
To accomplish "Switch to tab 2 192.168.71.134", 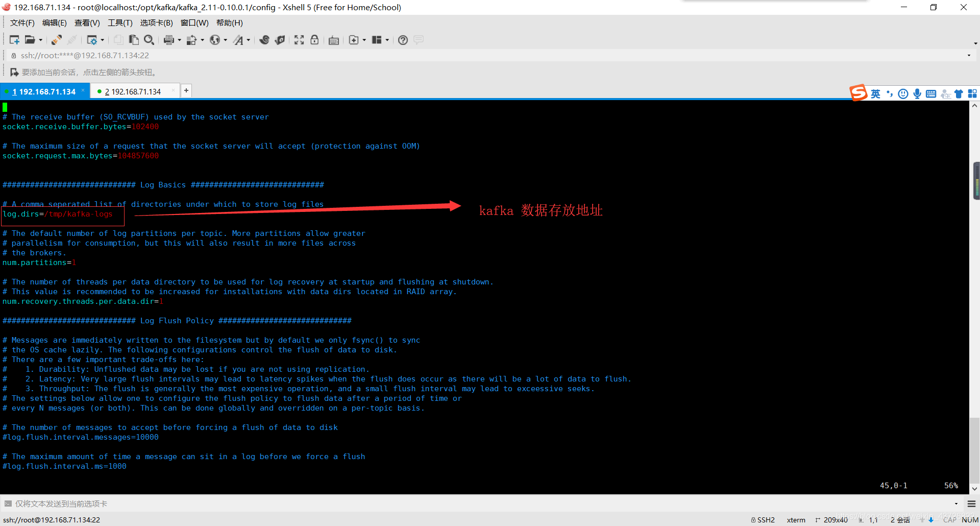I will [133, 92].
